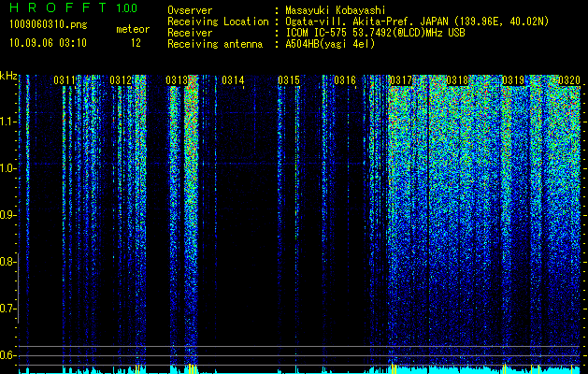The height and width of the screenshot is (374, 588).
Task: Click time marker 0319
Action: [513, 80]
